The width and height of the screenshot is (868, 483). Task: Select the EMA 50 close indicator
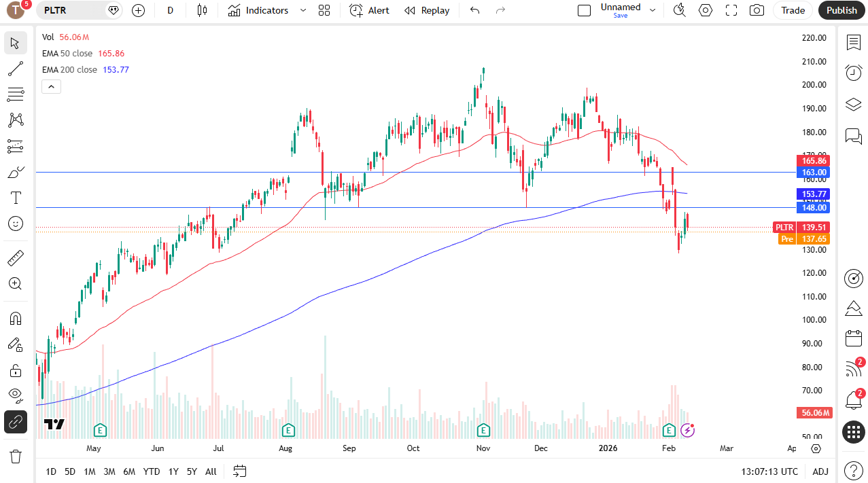pos(68,53)
